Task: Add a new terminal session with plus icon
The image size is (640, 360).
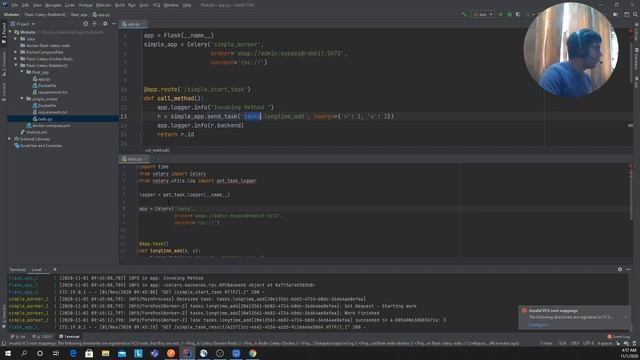Action: [55, 269]
